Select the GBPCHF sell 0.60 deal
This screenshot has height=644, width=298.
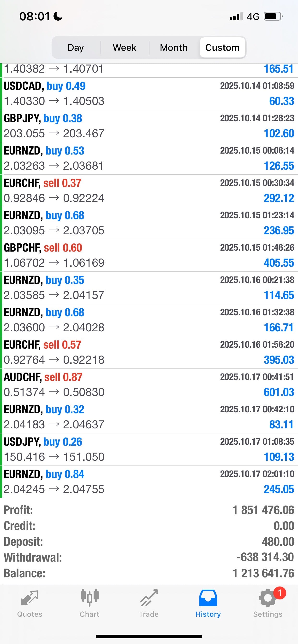tap(149, 255)
